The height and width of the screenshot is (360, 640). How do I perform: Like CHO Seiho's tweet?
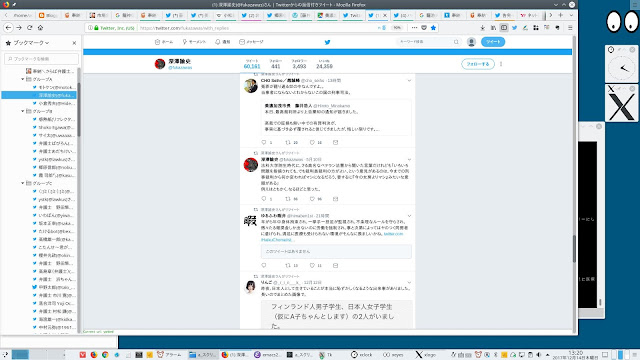click(312, 142)
